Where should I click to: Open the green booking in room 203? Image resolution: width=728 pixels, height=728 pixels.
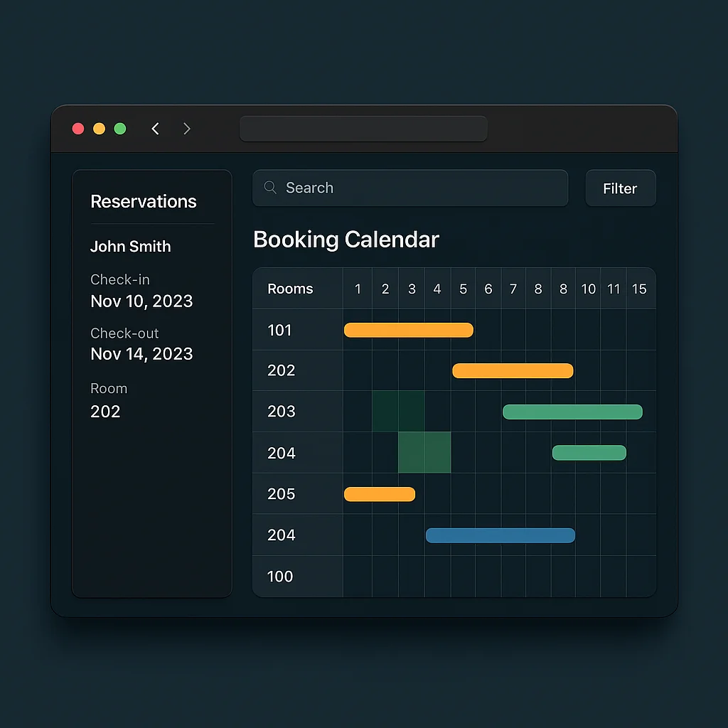[572, 412]
